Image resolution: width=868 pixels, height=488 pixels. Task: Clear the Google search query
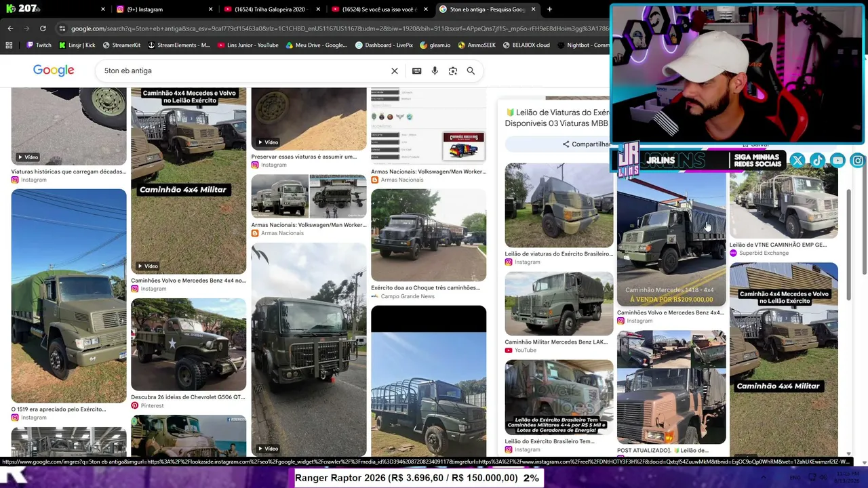[x=395, y=70]
